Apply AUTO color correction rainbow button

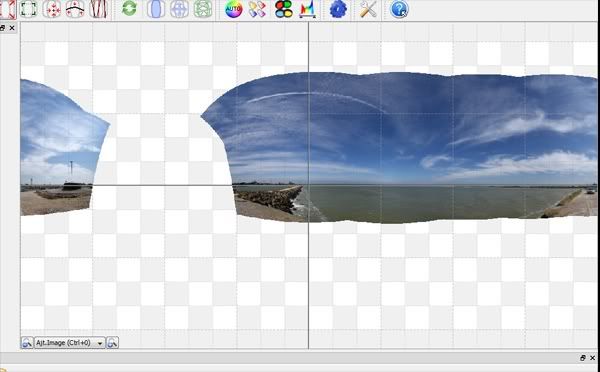[233, 9]
